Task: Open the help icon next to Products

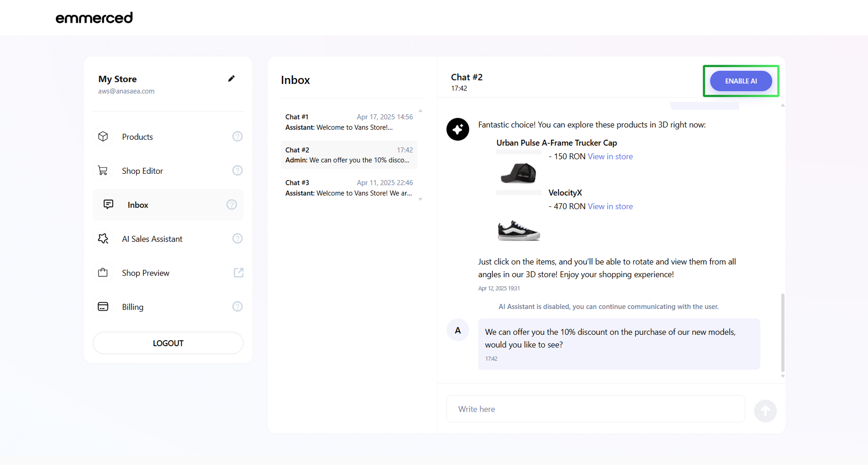Action: [237, 137]
